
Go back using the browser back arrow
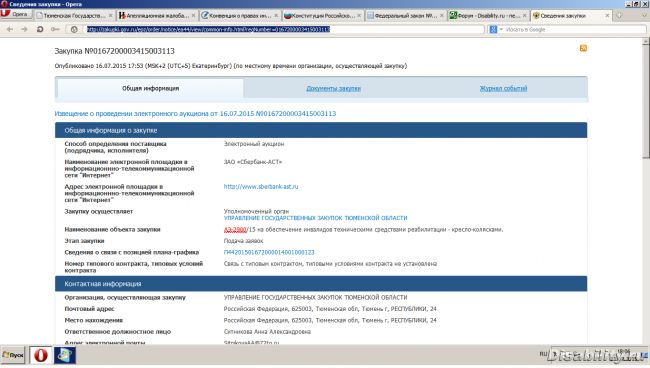tap(10, 29)
